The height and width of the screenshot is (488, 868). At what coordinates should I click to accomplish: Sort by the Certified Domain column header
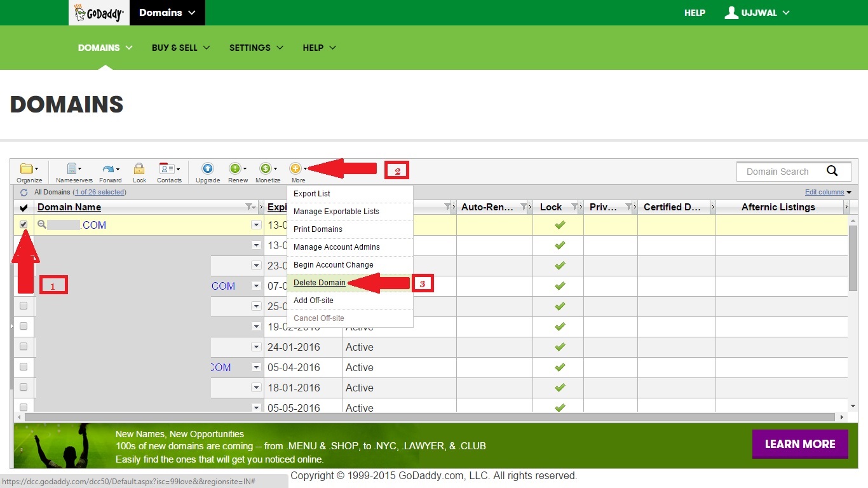click(x=672, y=207)
